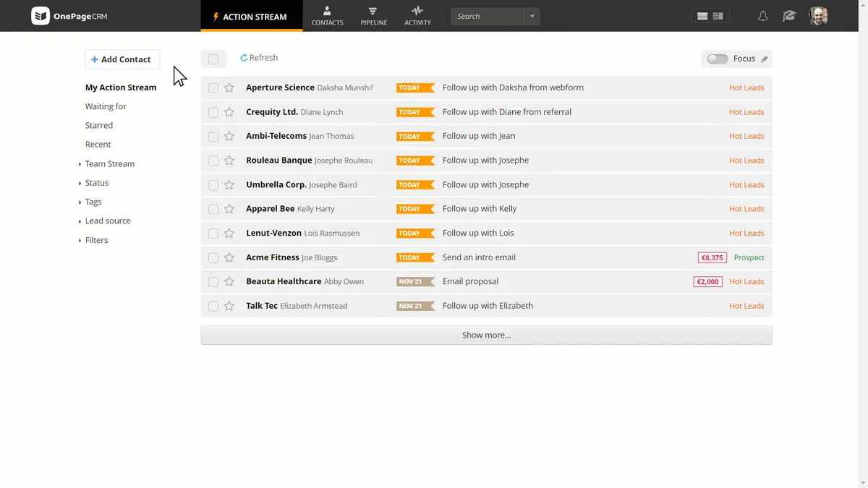868x488 pixels.
Task: Click the OnePageCRM logo
Action: click(x=69, y=16)
